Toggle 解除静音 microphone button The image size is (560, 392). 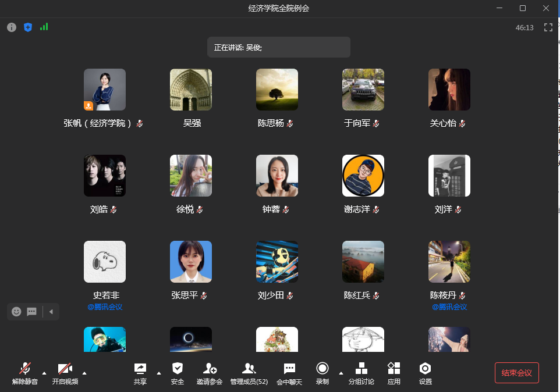coord(25,373)
